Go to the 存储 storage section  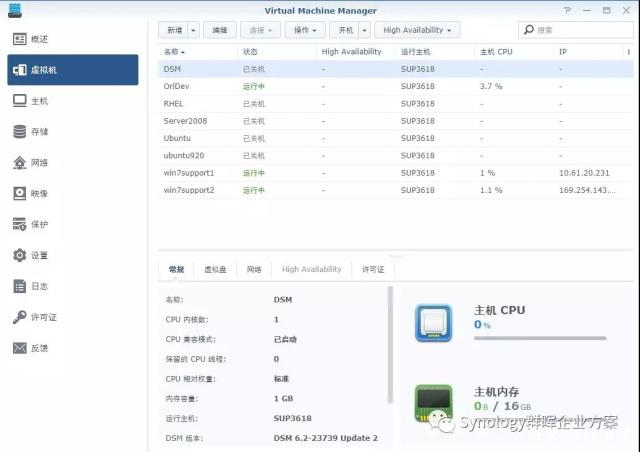click(40, 132)
